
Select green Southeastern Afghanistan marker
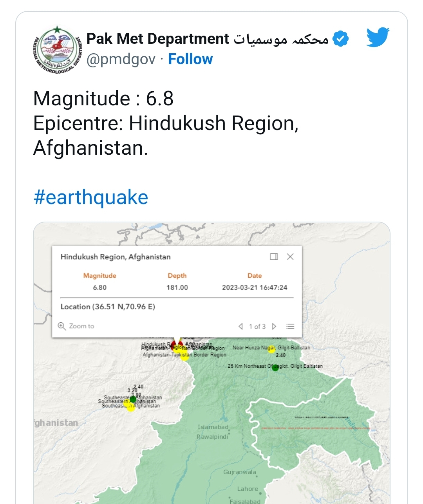[133, 399]
